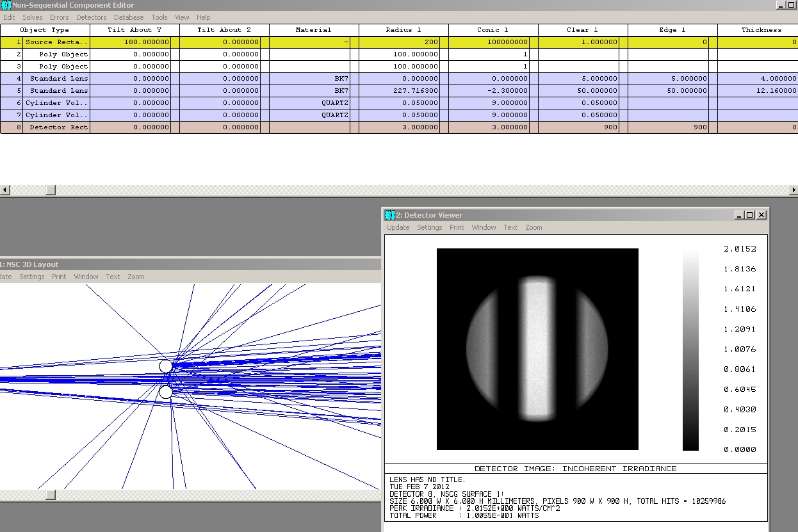Click Radius 1 cell 200 in row 1
The image size is (798, 532).
pyautogui.click(x=400, y=42)
